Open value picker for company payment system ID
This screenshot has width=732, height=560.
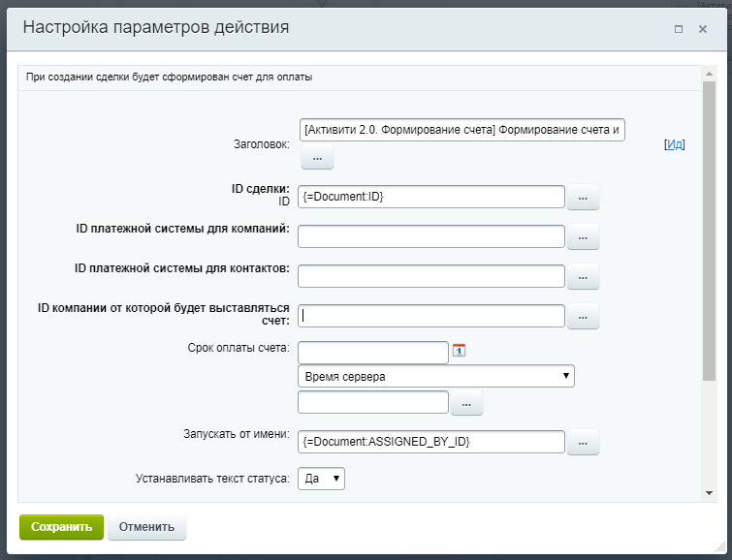coord(583,237)
